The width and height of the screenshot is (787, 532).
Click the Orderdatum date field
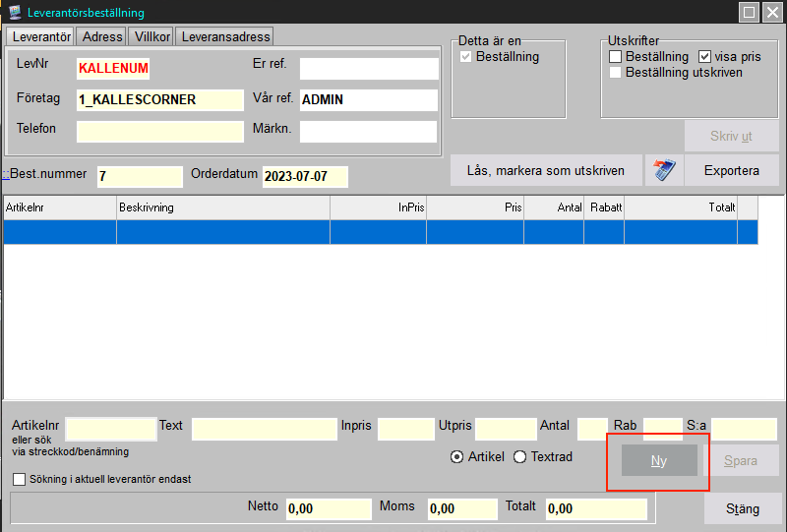[305, 177]
